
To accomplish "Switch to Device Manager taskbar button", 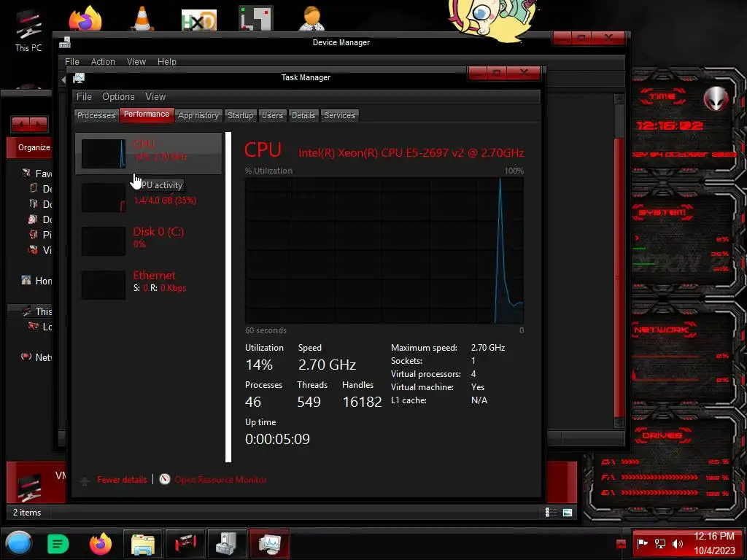I will click(227, 544).
